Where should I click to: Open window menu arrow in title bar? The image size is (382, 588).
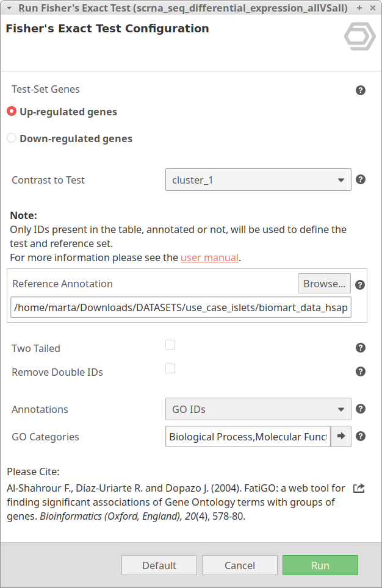(9, 8)
